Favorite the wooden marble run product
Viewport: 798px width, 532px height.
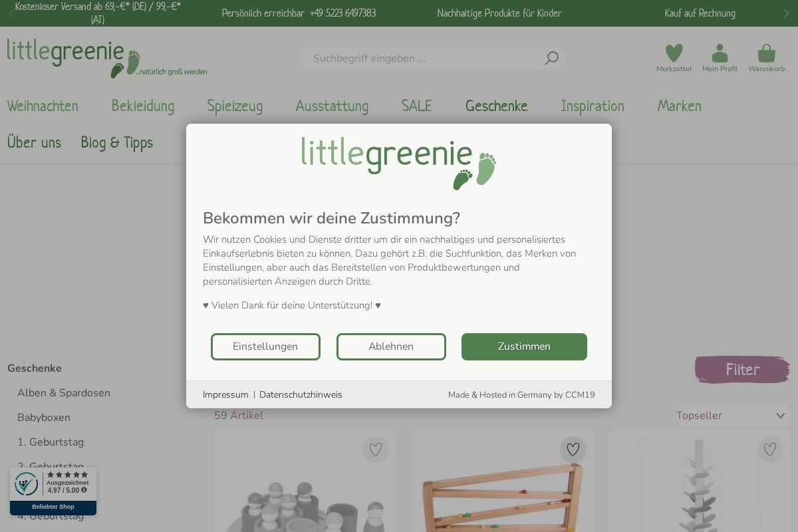tap(573, 450)
